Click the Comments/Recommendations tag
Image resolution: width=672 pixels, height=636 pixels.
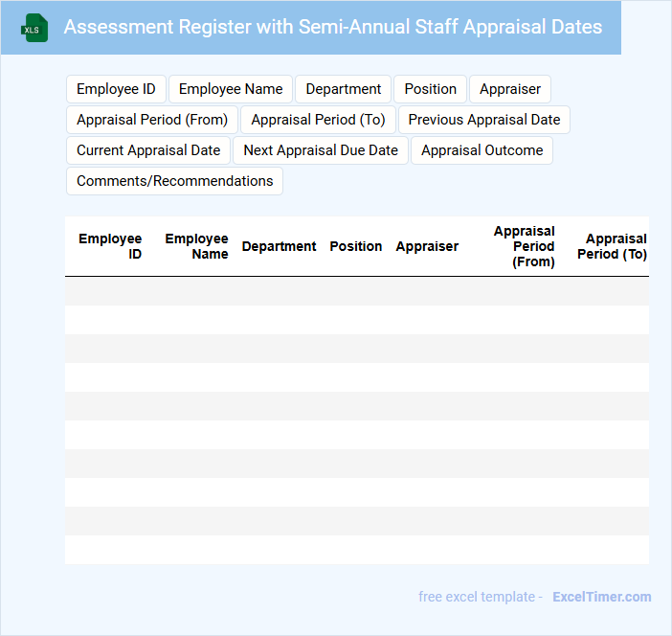tap(174, 181)
